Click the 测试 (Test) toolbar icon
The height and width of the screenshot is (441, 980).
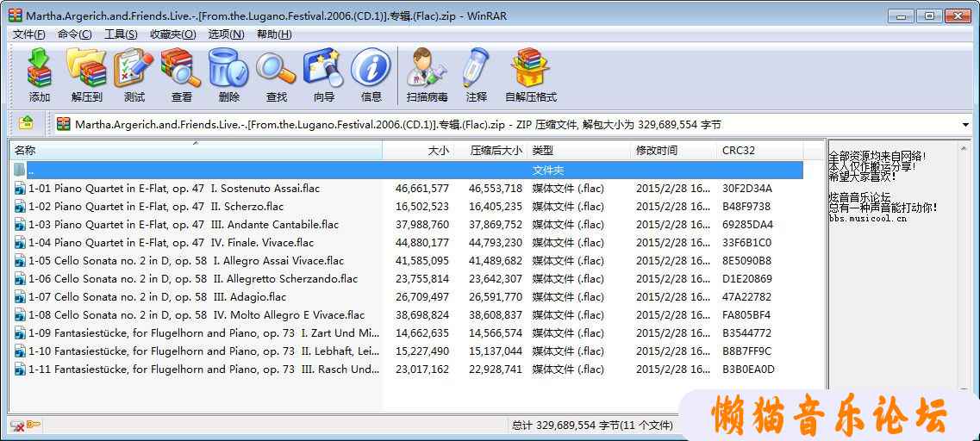pos(134,68)
